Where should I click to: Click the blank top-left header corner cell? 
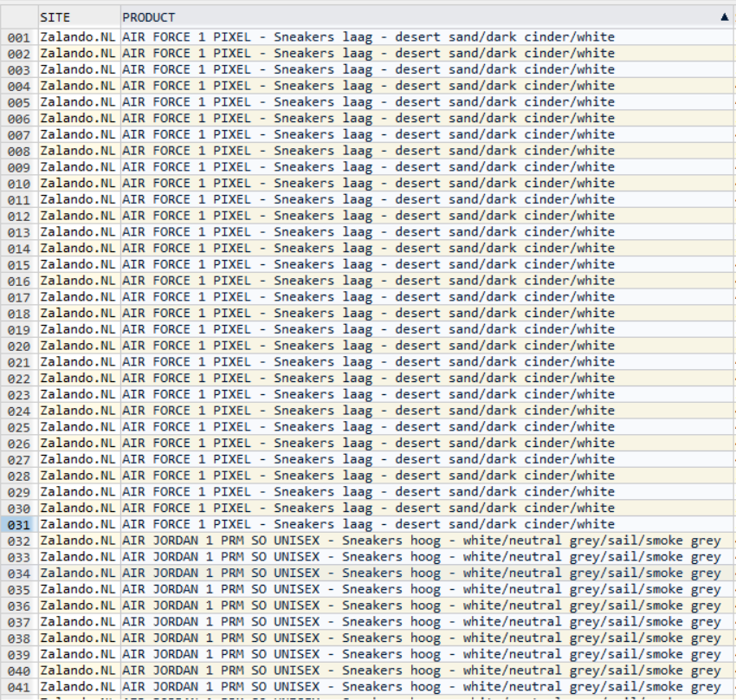(19, 17)
